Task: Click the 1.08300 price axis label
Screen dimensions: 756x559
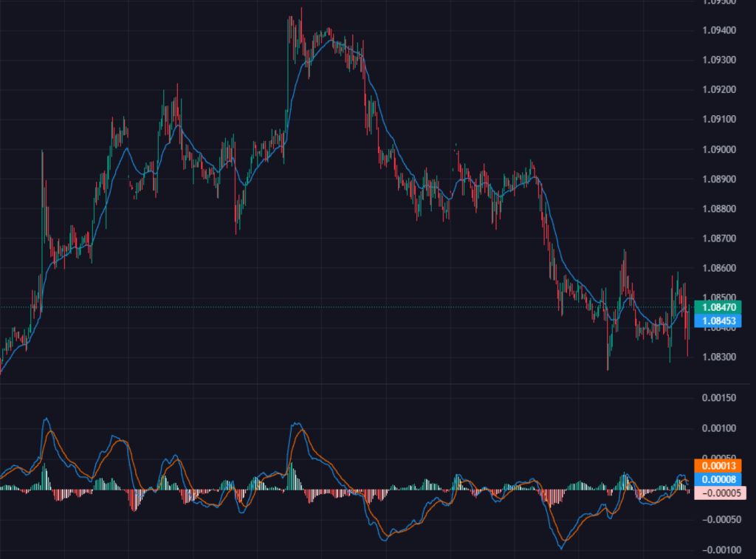Action: coord(718,357)
